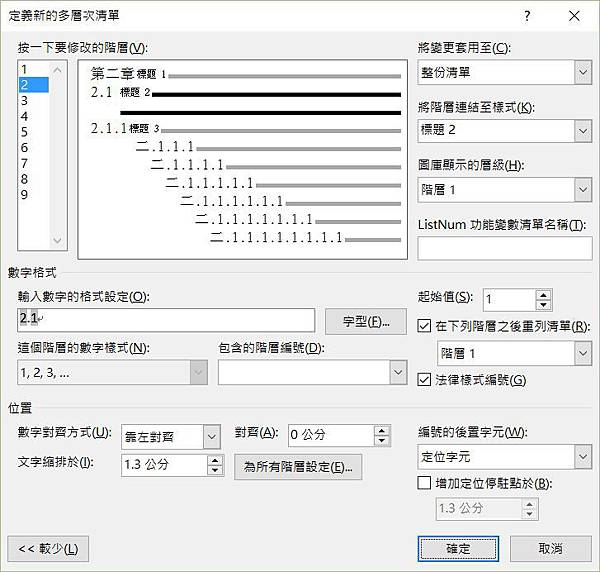Open the 字型 font settings button

[366, 322]
